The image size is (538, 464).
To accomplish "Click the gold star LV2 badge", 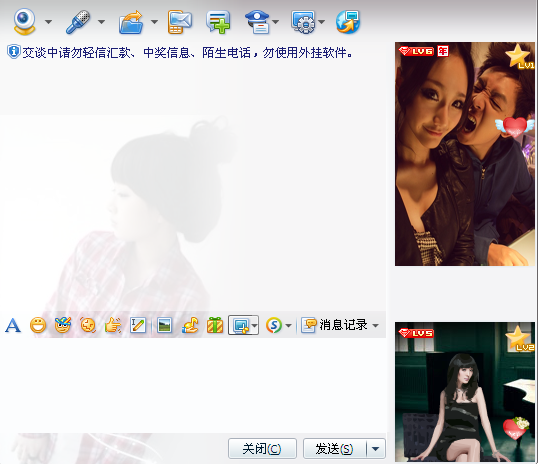I will 519,338.
